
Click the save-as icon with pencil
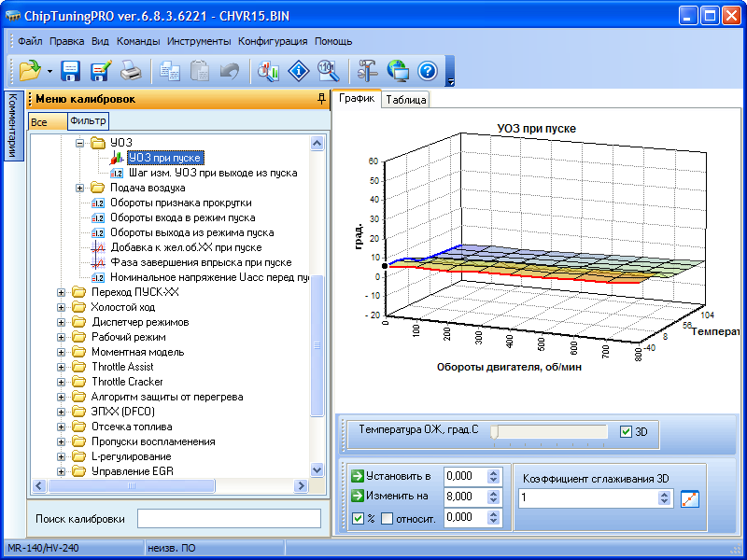click(x=101, y=70)
